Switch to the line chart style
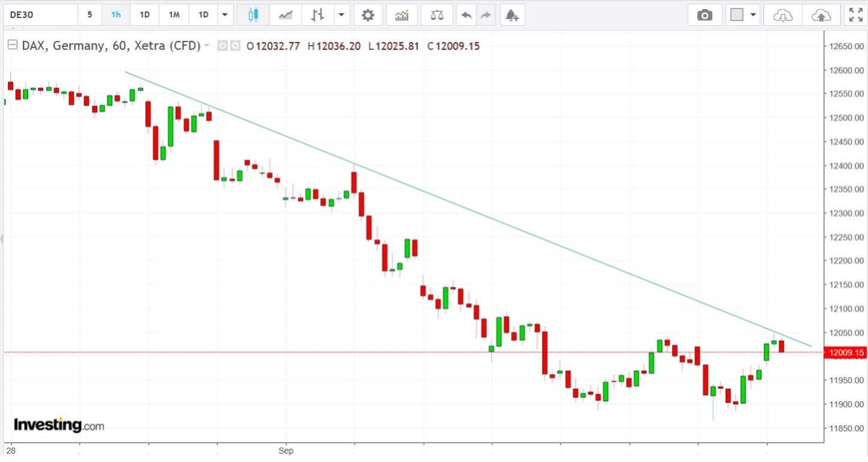The height and width of the screenshot is (462, 868). coord(286,14)
